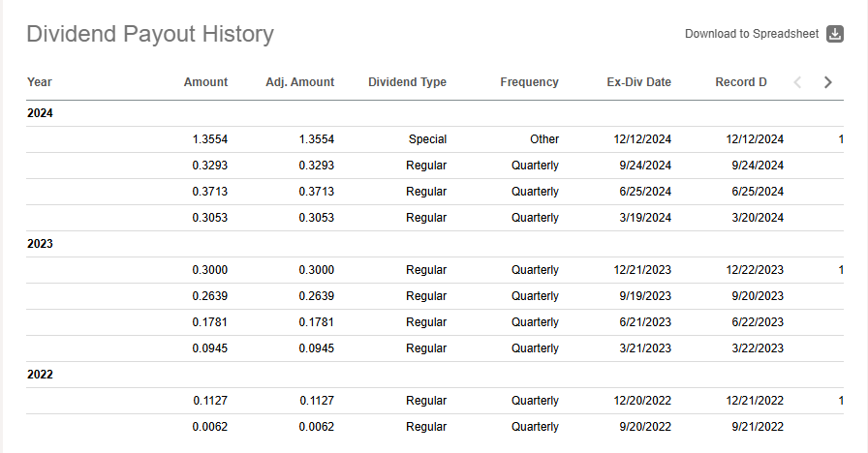Image resolution: width=868 pixels, height=453 pixels.
Task: Show next table columns with right chevron
Action: [x=827, y=82]
